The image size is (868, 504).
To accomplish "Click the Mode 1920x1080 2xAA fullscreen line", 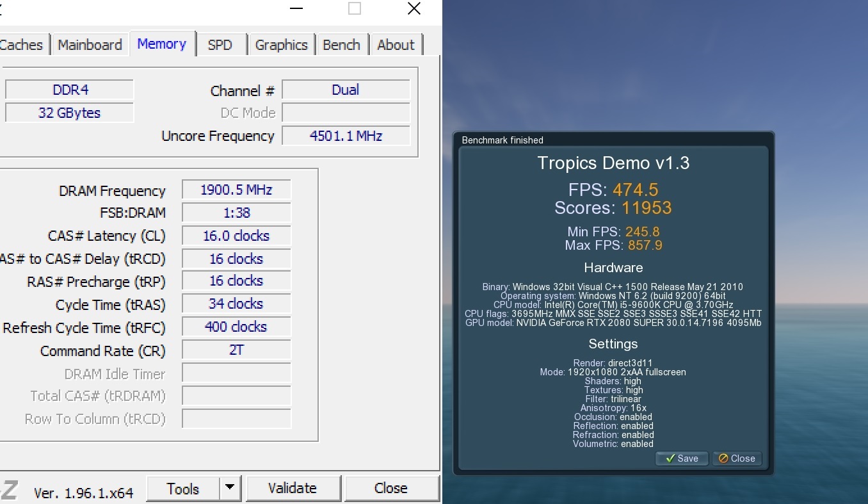I will 613,372.
